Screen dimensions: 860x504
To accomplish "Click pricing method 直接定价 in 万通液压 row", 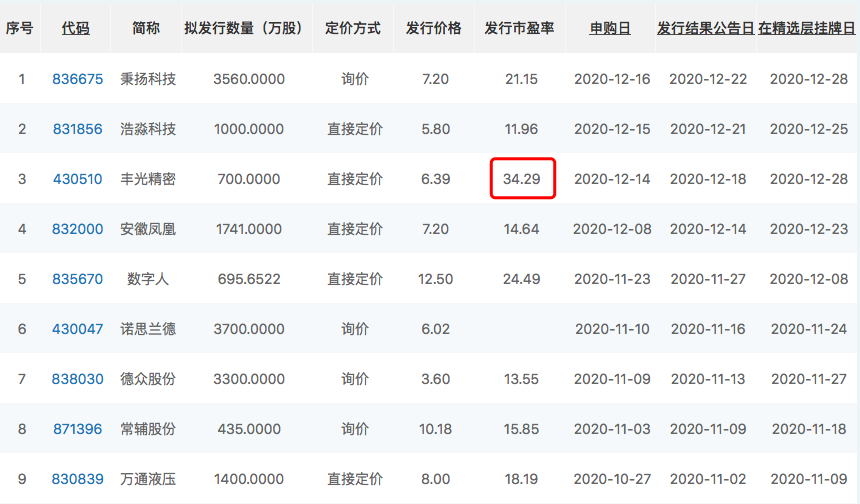I will pos(355,479).
